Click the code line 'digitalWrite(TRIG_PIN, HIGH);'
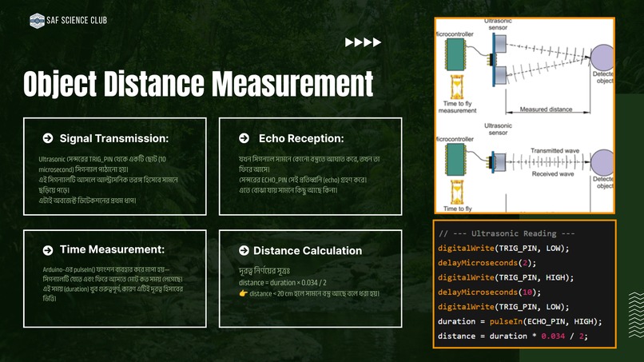Image resolution: width=644 pixels, height=362 pixels. pyautogui.click(x=506, y=277)
